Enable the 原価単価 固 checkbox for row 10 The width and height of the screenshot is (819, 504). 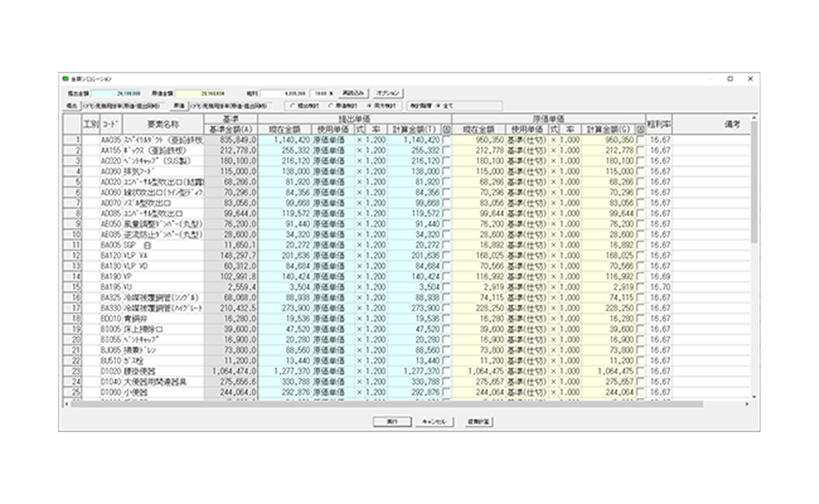coord(640,235)
